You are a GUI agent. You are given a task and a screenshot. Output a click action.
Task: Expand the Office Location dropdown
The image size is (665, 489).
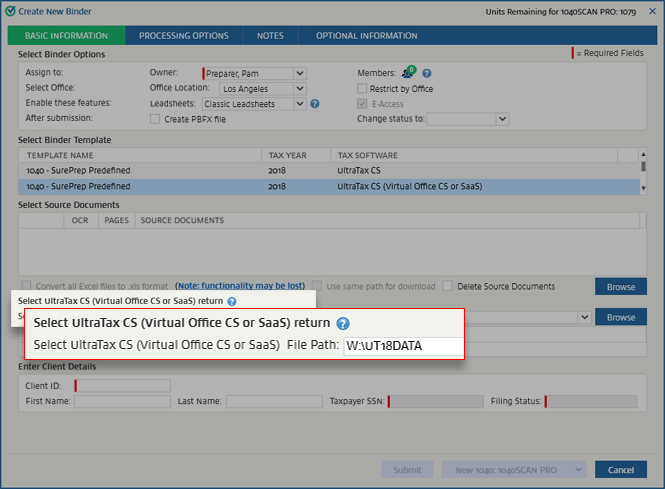pos(300,88)
